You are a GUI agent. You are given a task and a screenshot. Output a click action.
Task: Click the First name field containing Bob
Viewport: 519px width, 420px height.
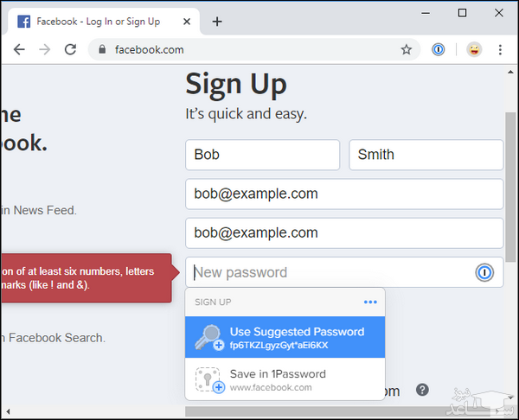pyautogui.click(x=262, y=155)
